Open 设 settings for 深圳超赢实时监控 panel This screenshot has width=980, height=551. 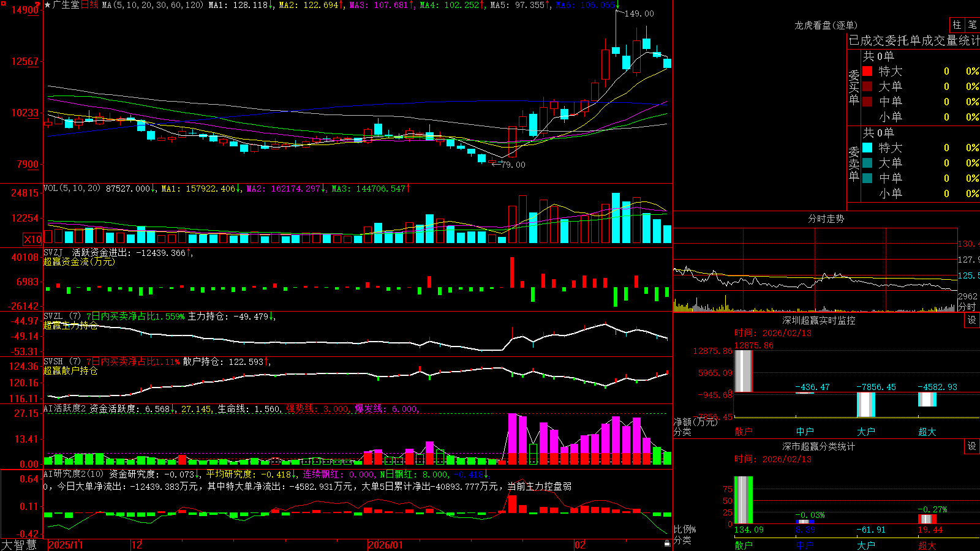(972, 320)
